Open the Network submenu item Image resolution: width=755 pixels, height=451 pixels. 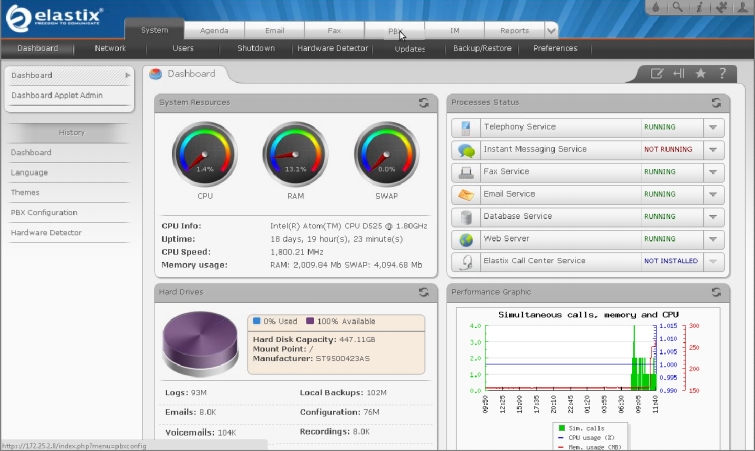(110, 48)
